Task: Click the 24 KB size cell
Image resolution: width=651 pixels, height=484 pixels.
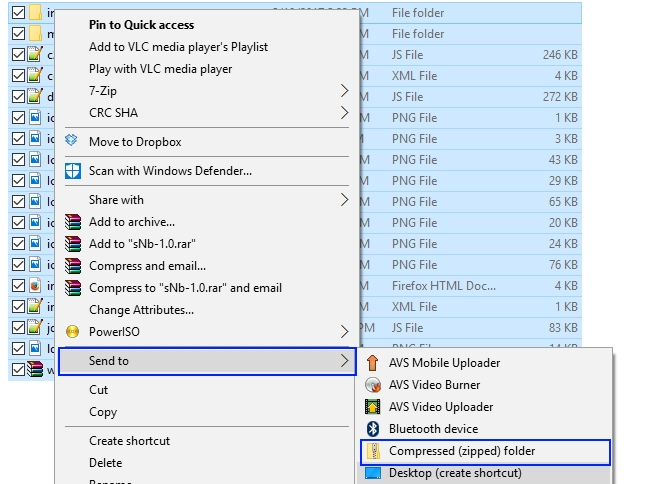Action: 563,244
